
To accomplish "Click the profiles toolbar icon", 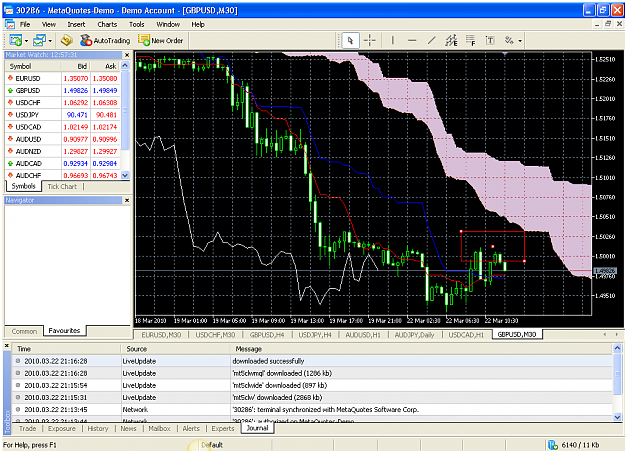I will coord(39,40).
